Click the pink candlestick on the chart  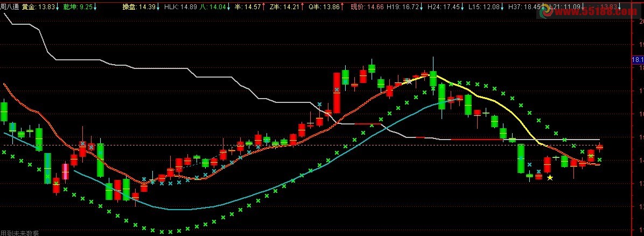click(65, 171)
